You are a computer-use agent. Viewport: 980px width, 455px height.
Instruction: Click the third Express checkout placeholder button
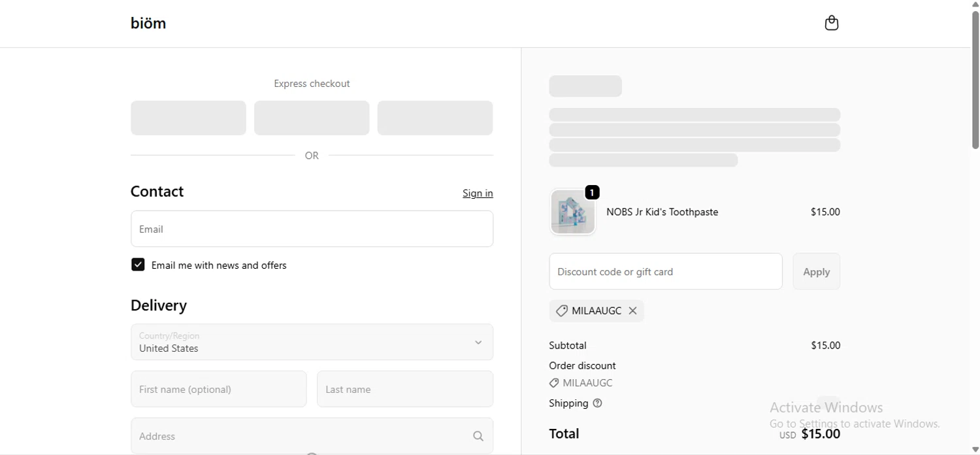(x=435, y=118)
